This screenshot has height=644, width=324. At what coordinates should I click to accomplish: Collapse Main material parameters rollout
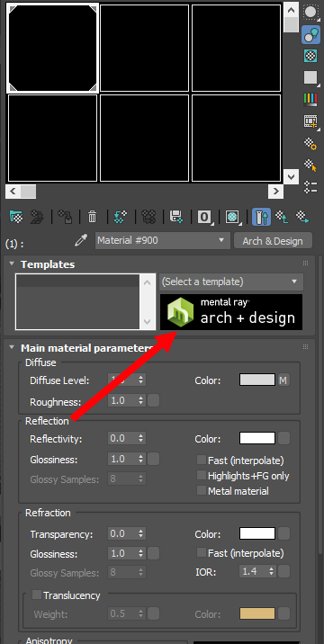(x=12, y=348)
